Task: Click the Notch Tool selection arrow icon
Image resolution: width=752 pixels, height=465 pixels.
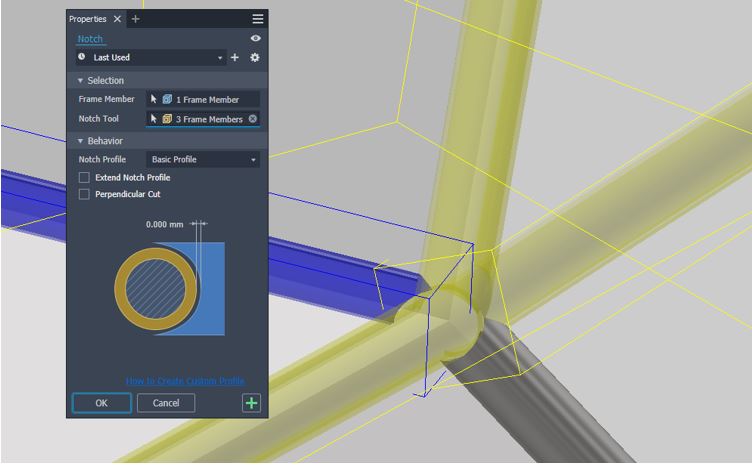Action: point(153,118)
